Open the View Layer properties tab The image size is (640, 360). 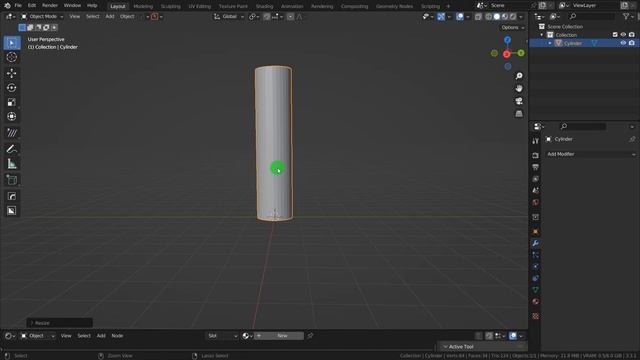pyautogui.click(x=536, y=179)
